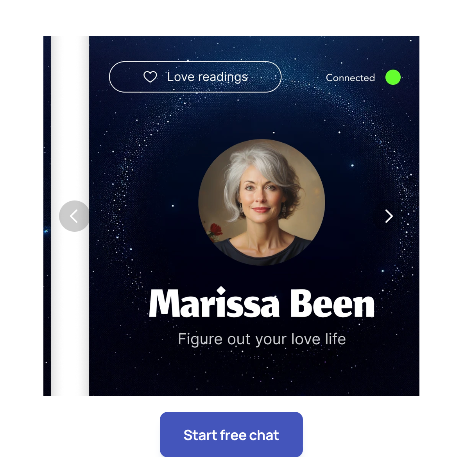The width and height of the screenshot is (455, 476).
Task: Select the previous advisor card sliver at left edge
Action: (47, 216)
